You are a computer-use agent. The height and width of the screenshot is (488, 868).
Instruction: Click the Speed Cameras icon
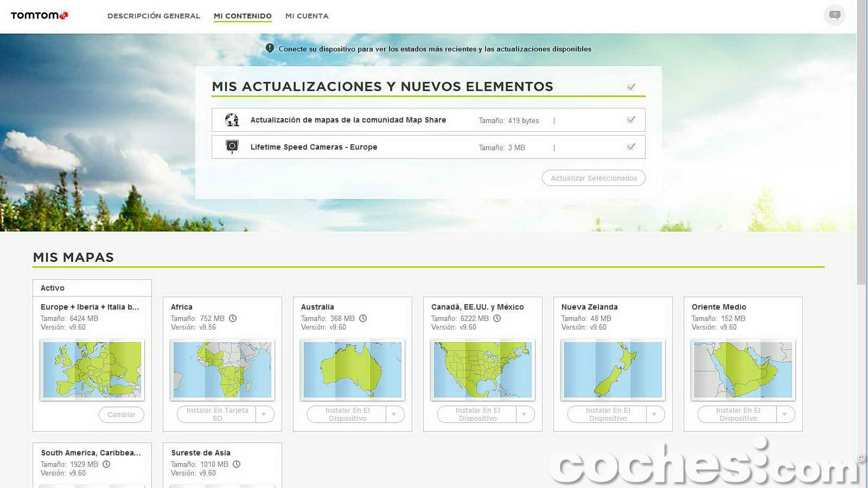[x=232, y=146]
